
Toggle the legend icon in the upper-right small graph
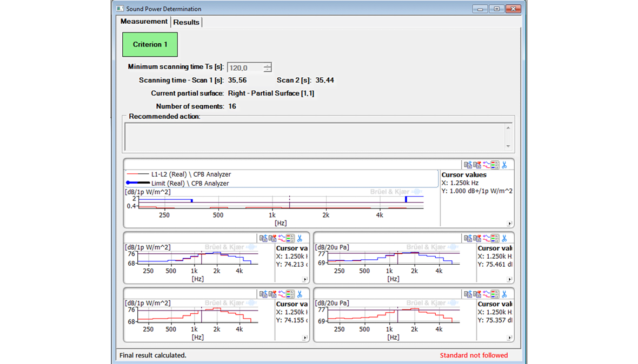pyautogui.click(x=495, y=238)
